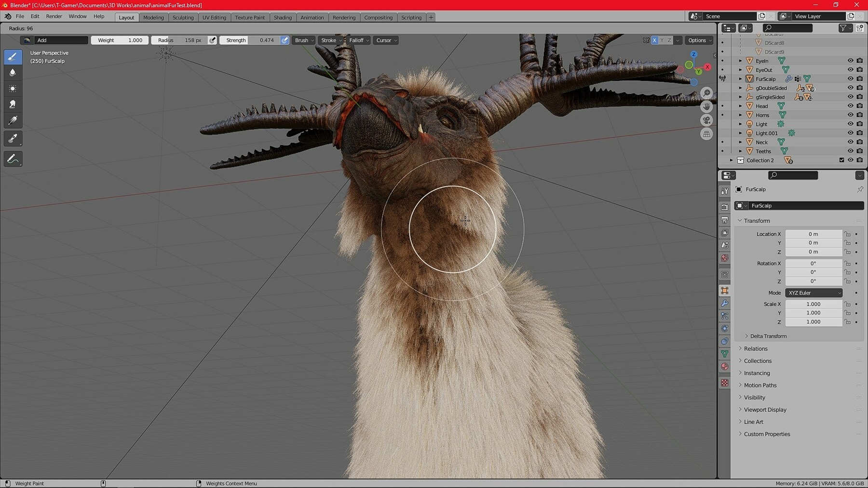Open the Options dropdown
Screen dimensions: 868x488
[699, 40]
